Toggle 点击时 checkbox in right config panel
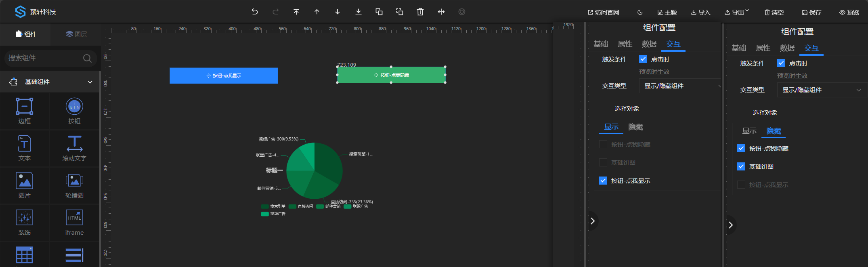868x267 pixels. [781, 63]
